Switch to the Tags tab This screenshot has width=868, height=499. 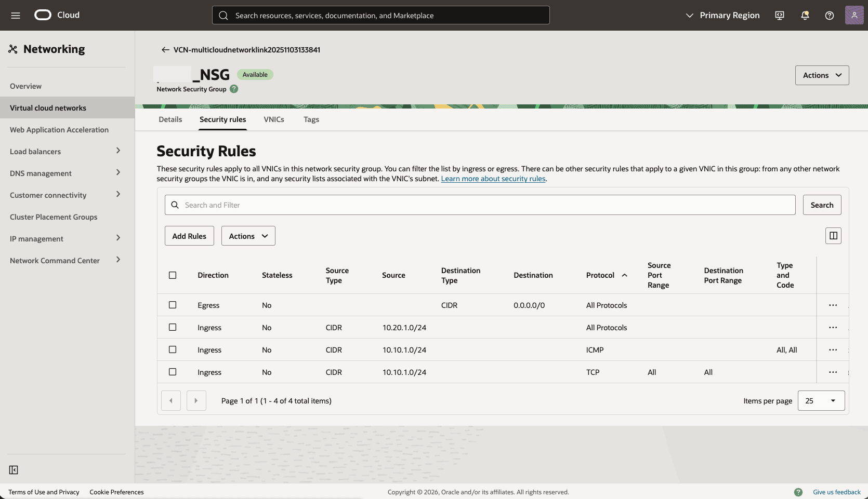[x=311, y=119]
